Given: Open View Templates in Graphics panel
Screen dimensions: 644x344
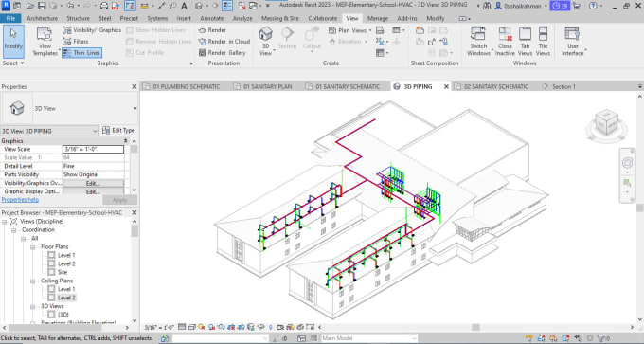Looking at the screenshot, I should [45, 41].
